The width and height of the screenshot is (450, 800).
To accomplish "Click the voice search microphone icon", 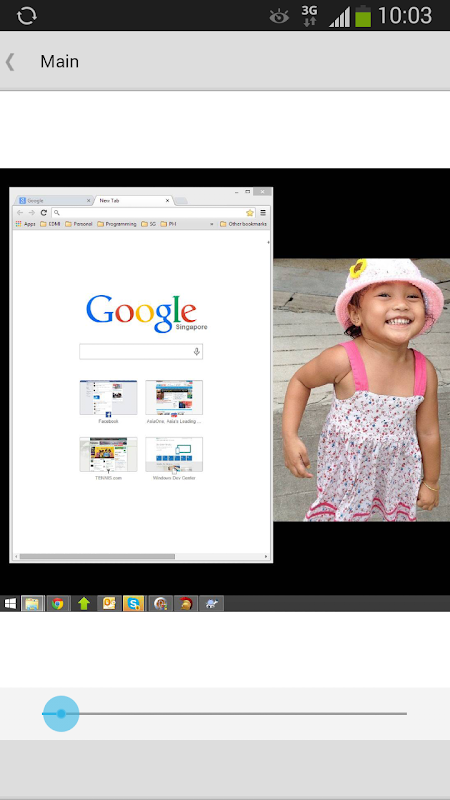I will (x=196, y=352).
